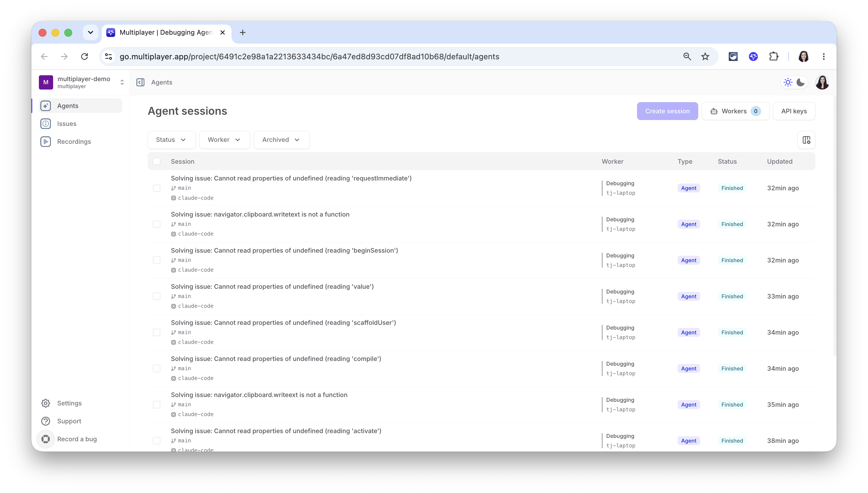Viewport: 868px width, 493px height.
Task: Toggle the select-all sessions checkbox
Action: (x=157, y=161)
